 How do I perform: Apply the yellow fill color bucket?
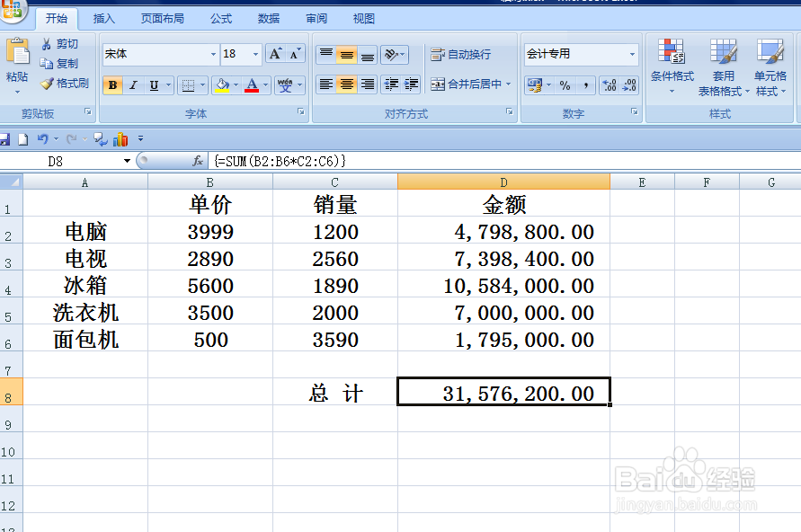pos(222,85)
